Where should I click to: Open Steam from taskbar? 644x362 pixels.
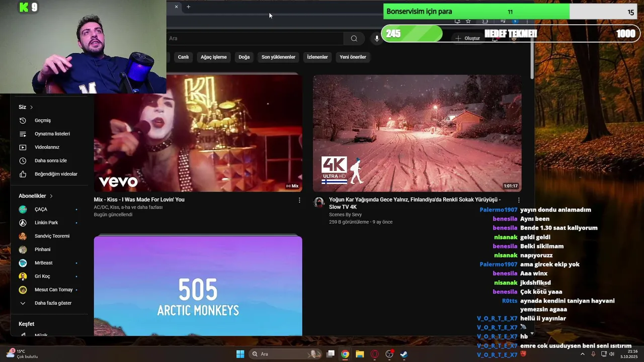pyautogui.click(x=404, y=354)
